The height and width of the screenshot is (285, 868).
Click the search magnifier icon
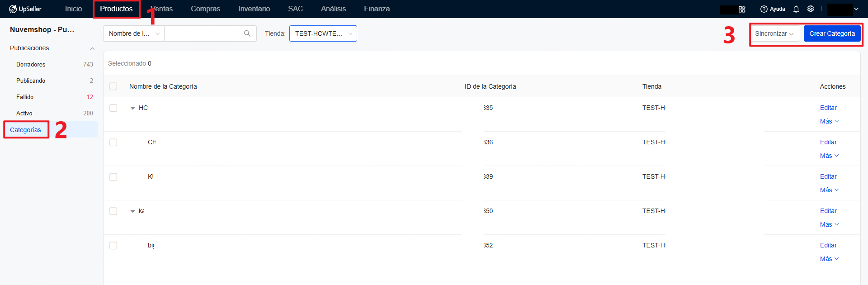tap(247, 33)
